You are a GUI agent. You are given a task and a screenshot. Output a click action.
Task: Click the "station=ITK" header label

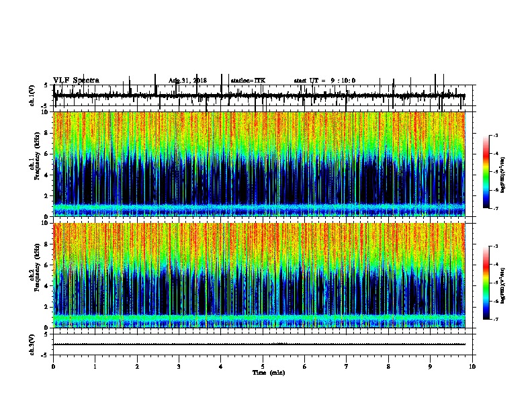pos(248,81)
